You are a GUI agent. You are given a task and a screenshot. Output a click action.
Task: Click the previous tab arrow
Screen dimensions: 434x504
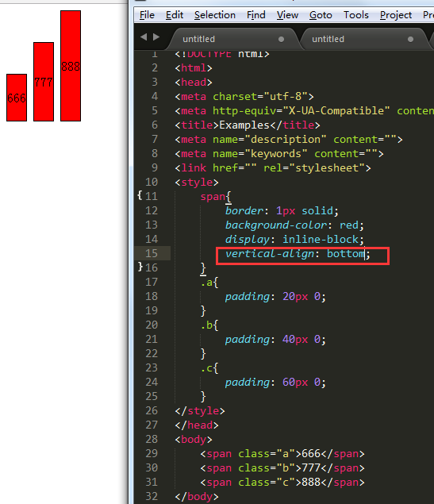coord(144,37)
